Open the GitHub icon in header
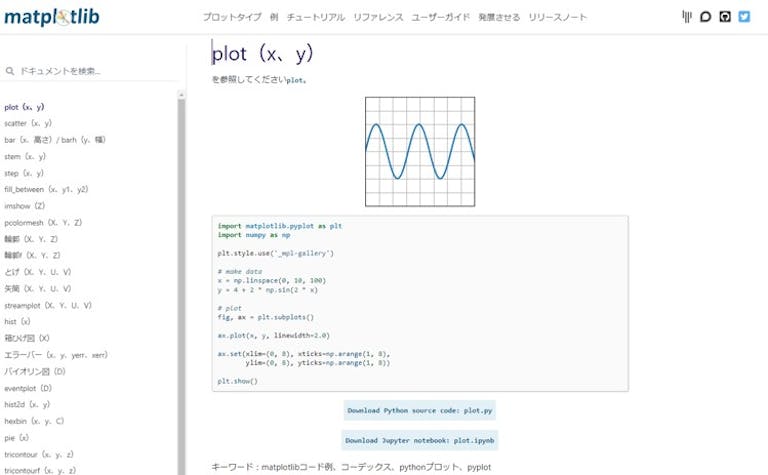768x475 pixels. pos(725,17)
